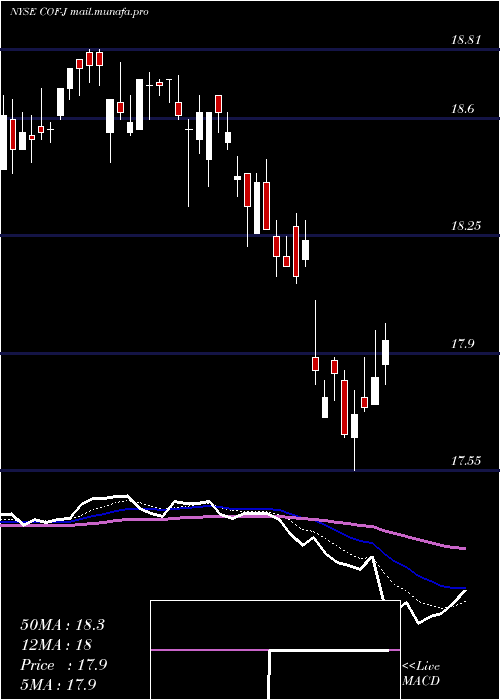
Task: Click the '50MA : 18.3' reading
Action: pos(62,625)
